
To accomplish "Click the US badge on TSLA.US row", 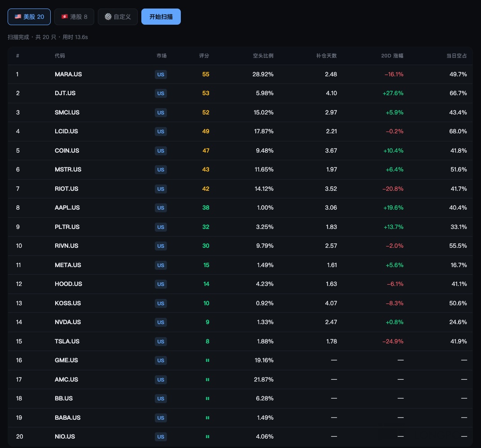I will pyautogui.click(x=161, y=341).
